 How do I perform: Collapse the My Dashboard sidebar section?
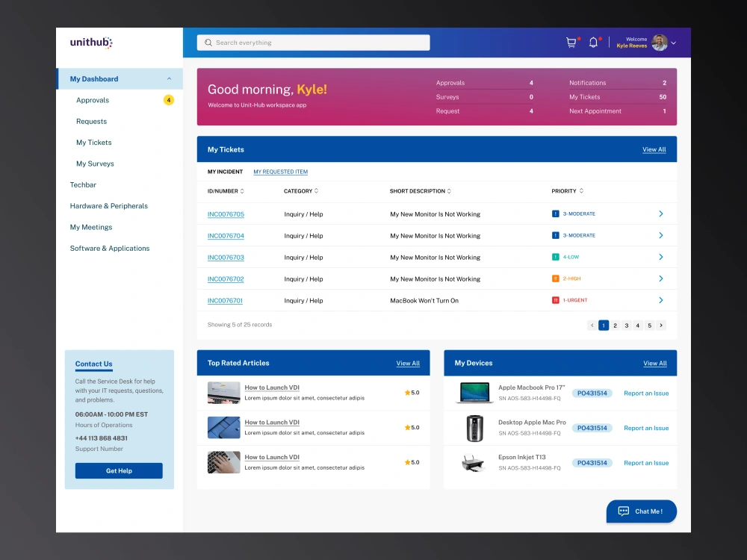170,78
